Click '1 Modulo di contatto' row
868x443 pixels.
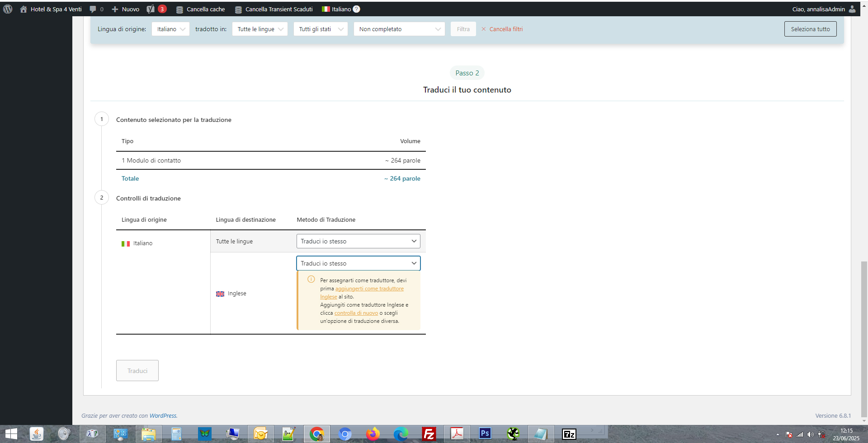pos(271,160)
